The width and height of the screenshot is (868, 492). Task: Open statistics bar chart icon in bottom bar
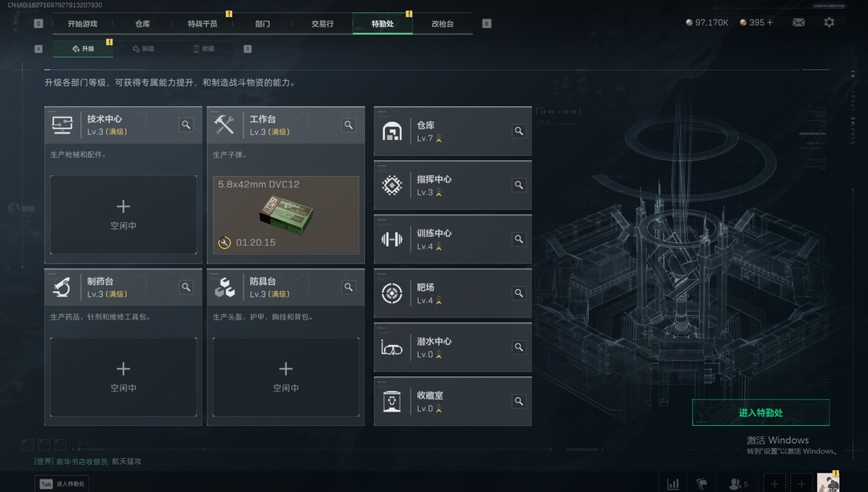click(x=673, y=484)
